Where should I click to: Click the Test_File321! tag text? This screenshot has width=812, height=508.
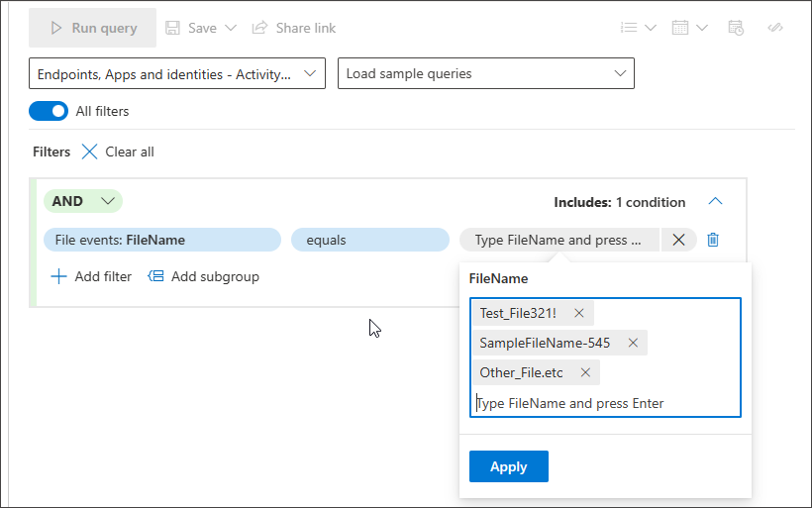518,313
